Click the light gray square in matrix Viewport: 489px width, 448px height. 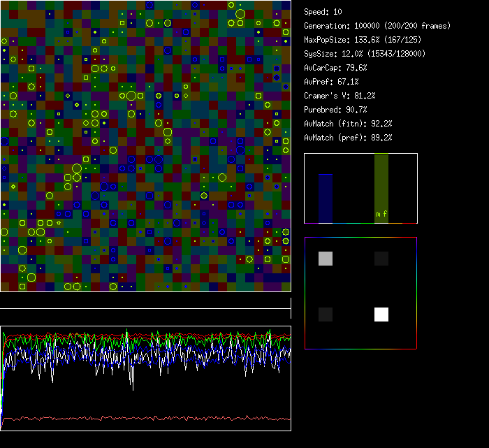pos(326,259)
